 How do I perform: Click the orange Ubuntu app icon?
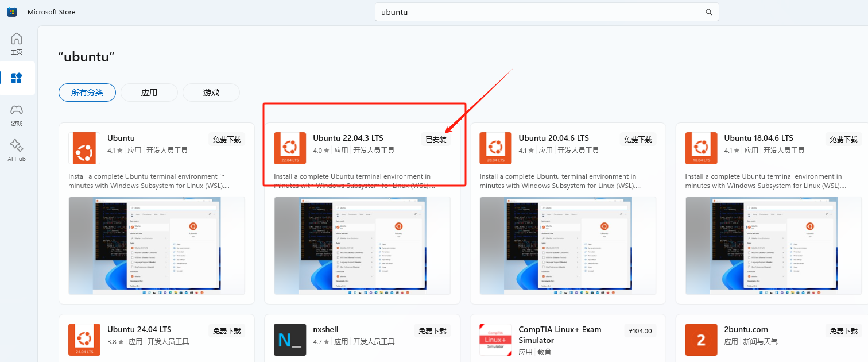(x=84, y=148)
